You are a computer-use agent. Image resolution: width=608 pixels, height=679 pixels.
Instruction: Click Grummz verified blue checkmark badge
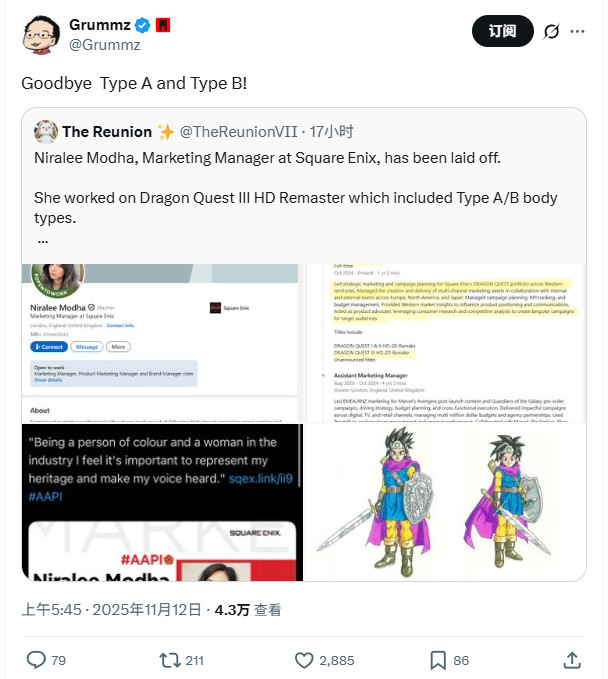(x=144, y=24)
